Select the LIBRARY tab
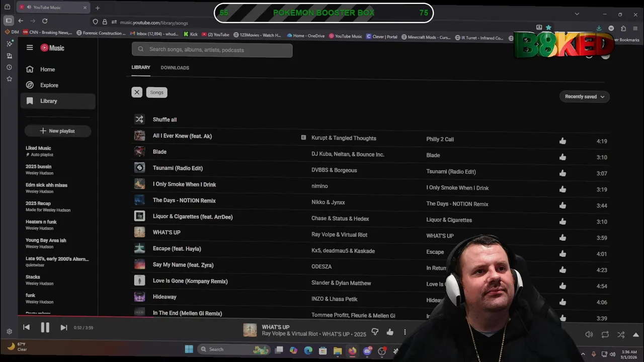The height and width of the screenshot is (362, 644). pyautogui.click(x=141, y=67)
